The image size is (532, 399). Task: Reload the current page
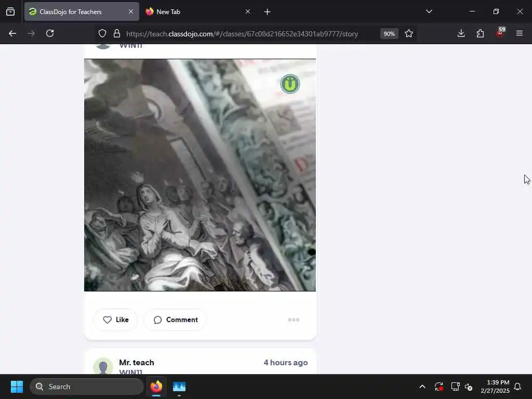50,33
